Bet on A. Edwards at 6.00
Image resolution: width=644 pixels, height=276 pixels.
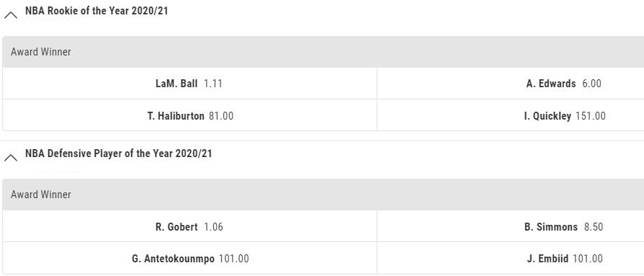(511, 84)
